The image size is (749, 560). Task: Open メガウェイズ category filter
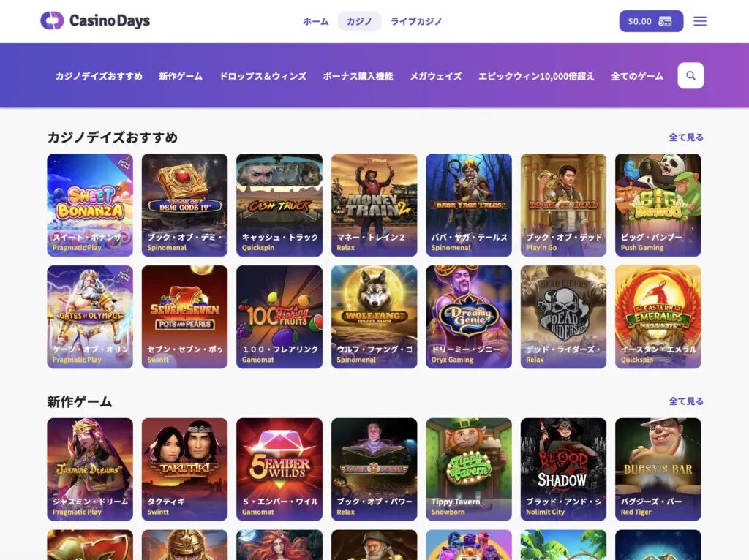tap(436, 76)
